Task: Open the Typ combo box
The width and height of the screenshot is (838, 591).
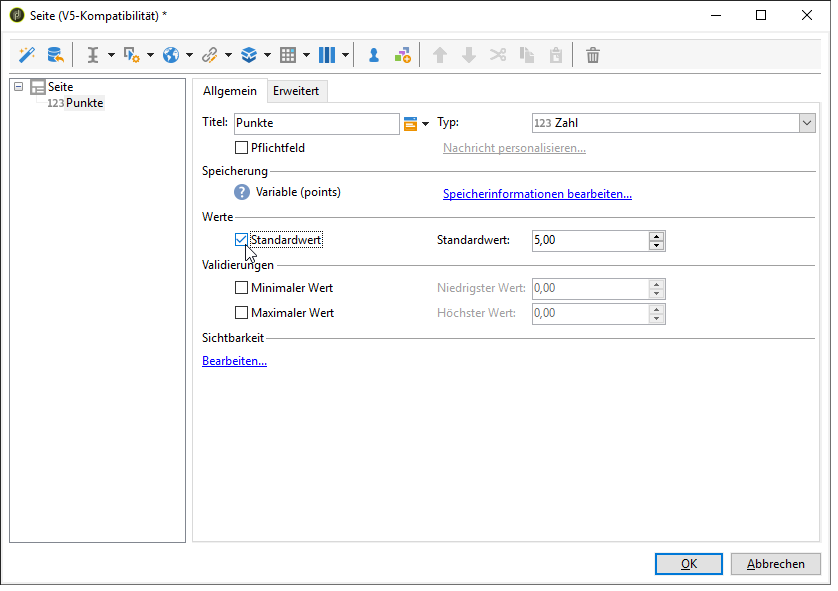Action: tap(673, 123)
